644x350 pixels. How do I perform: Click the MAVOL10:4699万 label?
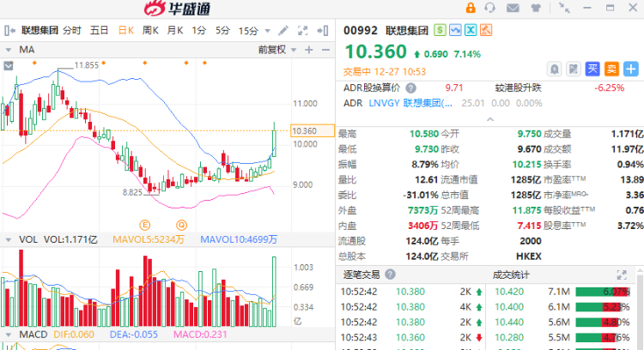click(239, 239)
